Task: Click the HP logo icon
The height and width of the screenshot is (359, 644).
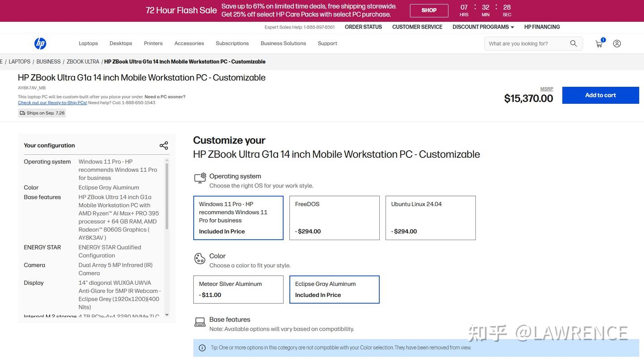Action: [x=40, y=43]
